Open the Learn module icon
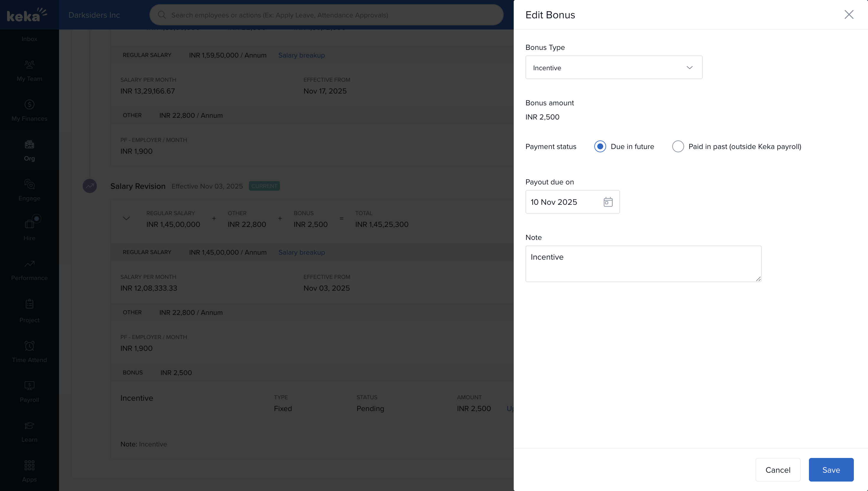The image size is (868, 491). tap(29, 426)
